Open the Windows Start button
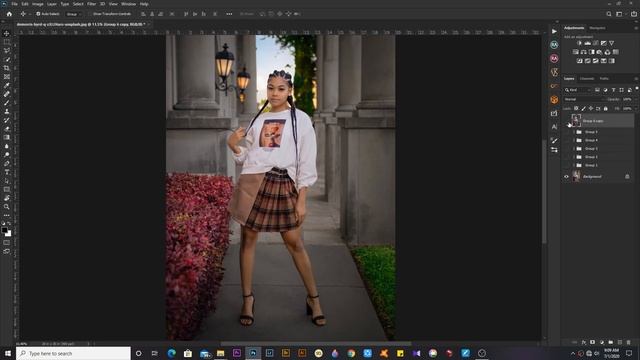This screenshot has width=640, height=360. pos(8,353)
